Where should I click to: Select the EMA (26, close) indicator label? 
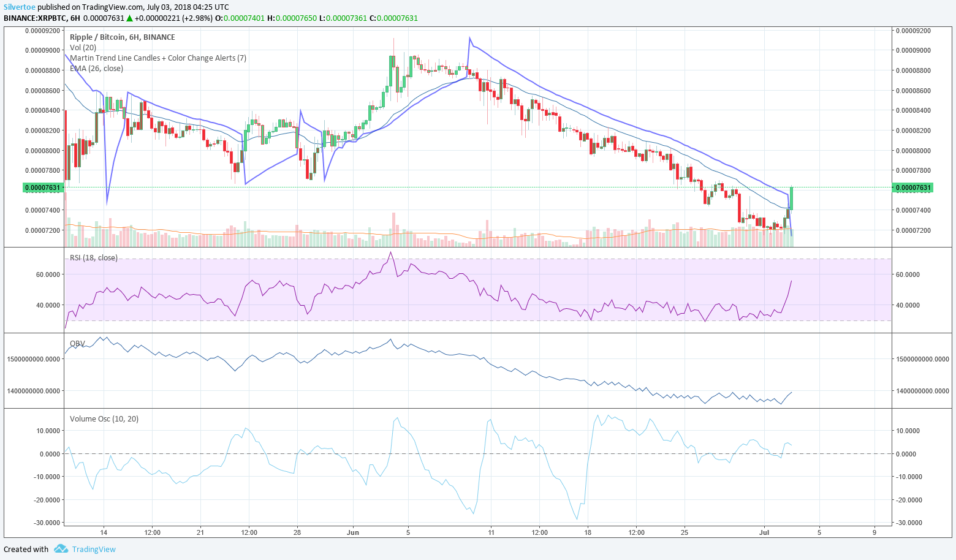(x=96, y=69)
